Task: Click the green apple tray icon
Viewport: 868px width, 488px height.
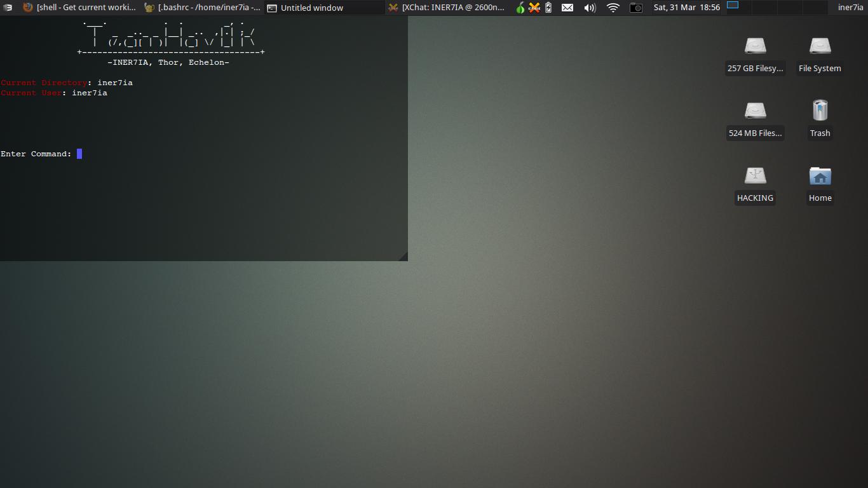Action: (520, 8)
